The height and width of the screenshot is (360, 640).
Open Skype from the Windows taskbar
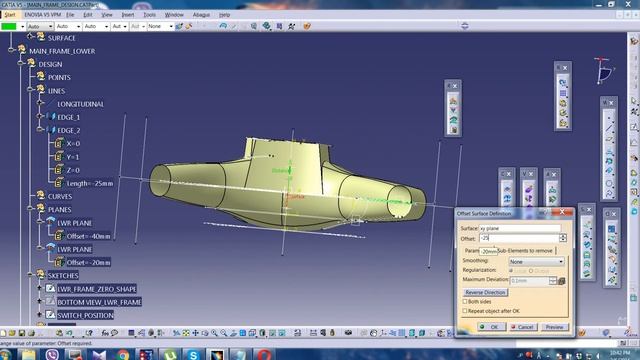193,355
